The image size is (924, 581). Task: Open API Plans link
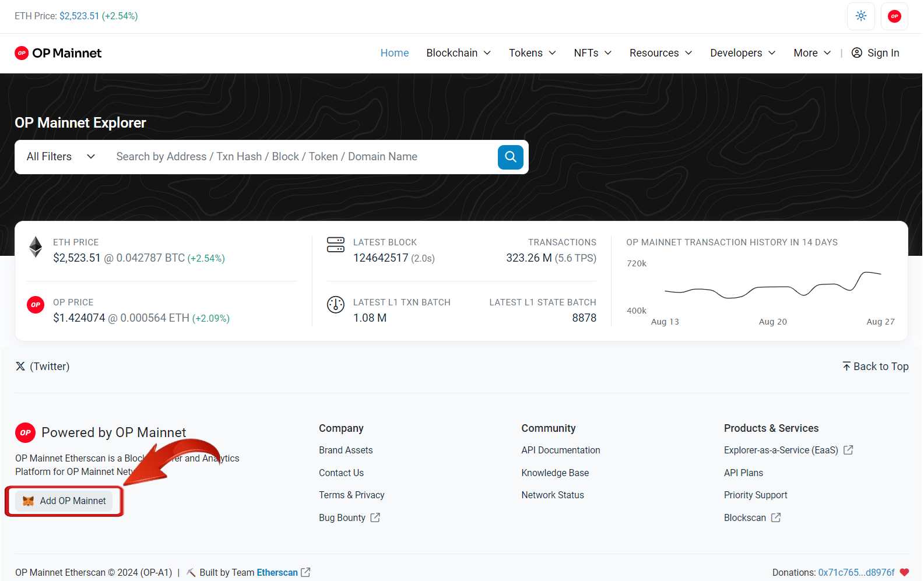(x=743, y=473)
